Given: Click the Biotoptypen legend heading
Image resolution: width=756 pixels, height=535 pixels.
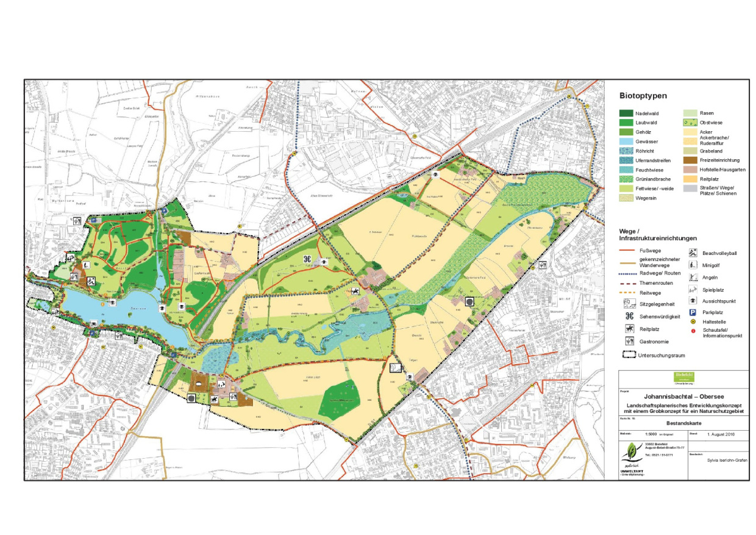Looking at the screenshot, I should pyautogui.click(x=643, y=96).
